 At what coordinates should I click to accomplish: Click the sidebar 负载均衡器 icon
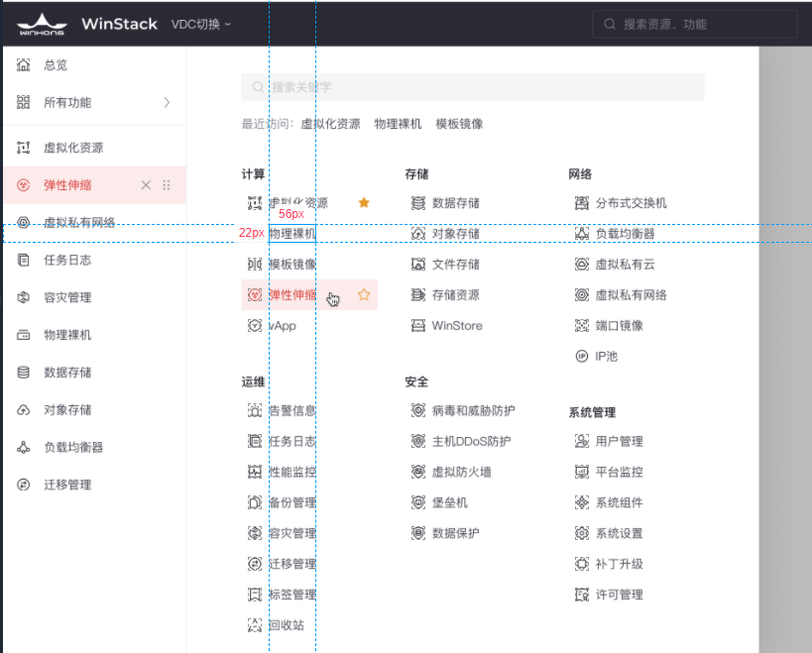pyautogui.click(x=24, y=447)
